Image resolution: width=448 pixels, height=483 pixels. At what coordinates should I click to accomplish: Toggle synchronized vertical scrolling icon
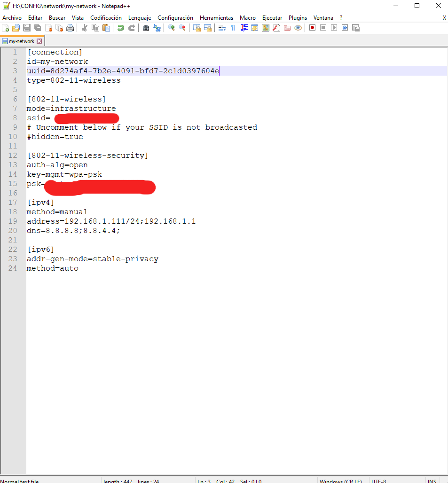(x=197, y=28)
